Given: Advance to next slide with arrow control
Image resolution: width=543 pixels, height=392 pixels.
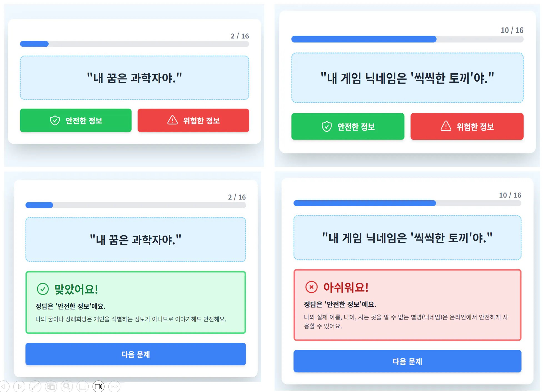Looking at the screenshot, I should pyautogui.click(x=19, y=386).
